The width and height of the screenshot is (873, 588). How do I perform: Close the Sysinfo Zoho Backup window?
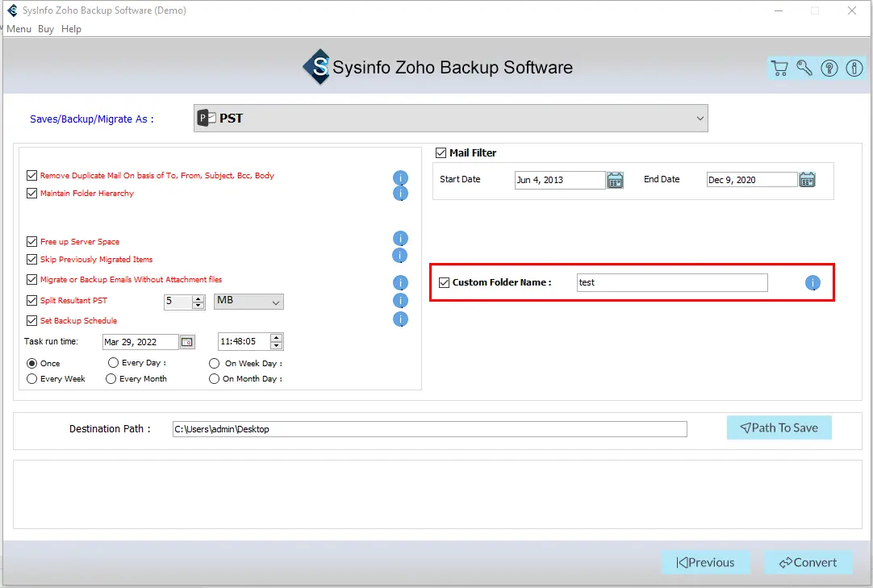click(851, 10)
